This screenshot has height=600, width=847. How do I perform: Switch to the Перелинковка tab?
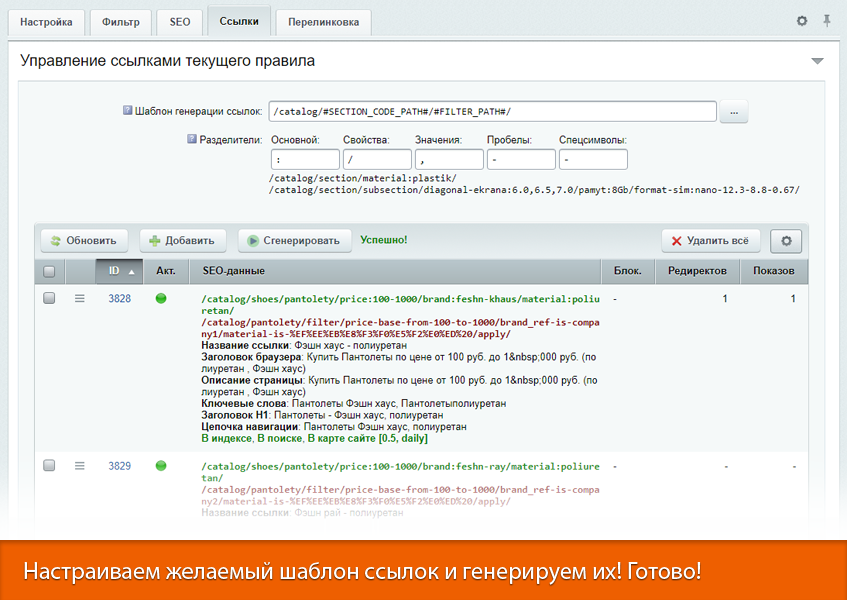pyautogui.click(x=323, y=22)
